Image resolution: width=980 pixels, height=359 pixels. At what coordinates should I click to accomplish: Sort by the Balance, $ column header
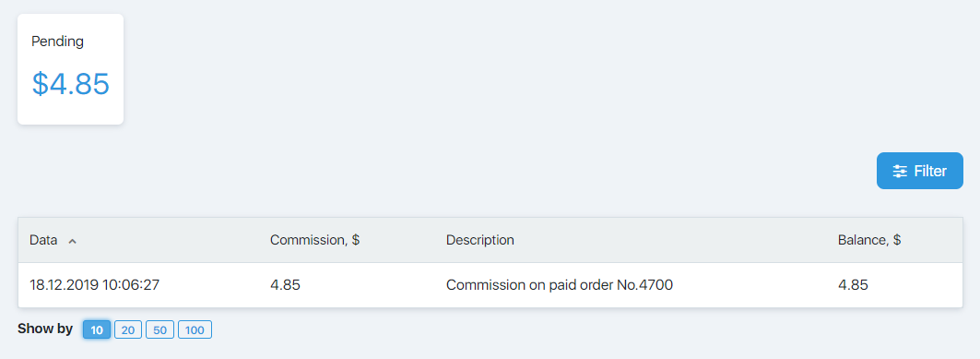click(x=868, y=240)
